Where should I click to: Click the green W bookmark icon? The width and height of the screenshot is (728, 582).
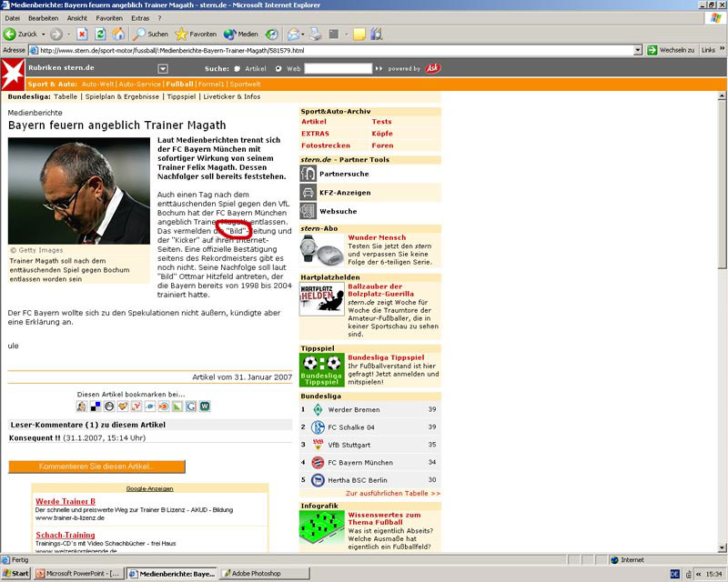click(205, 406)
